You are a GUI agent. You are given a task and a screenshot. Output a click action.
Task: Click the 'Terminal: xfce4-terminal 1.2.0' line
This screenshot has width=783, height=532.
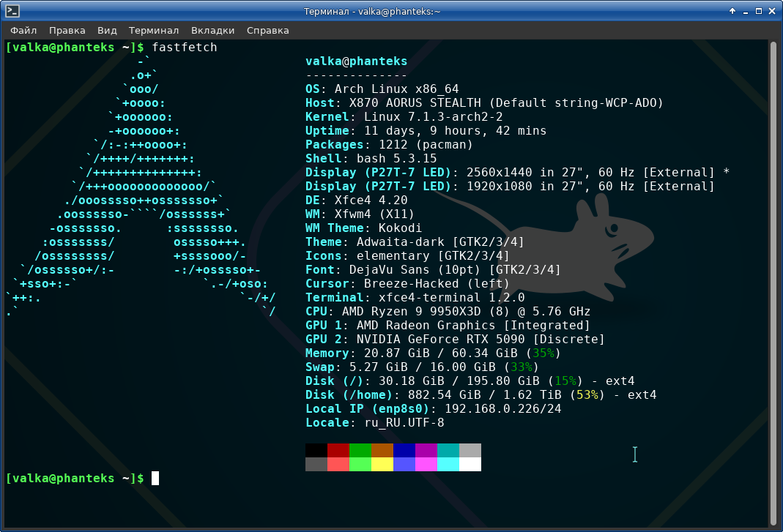tap(415, 298)
